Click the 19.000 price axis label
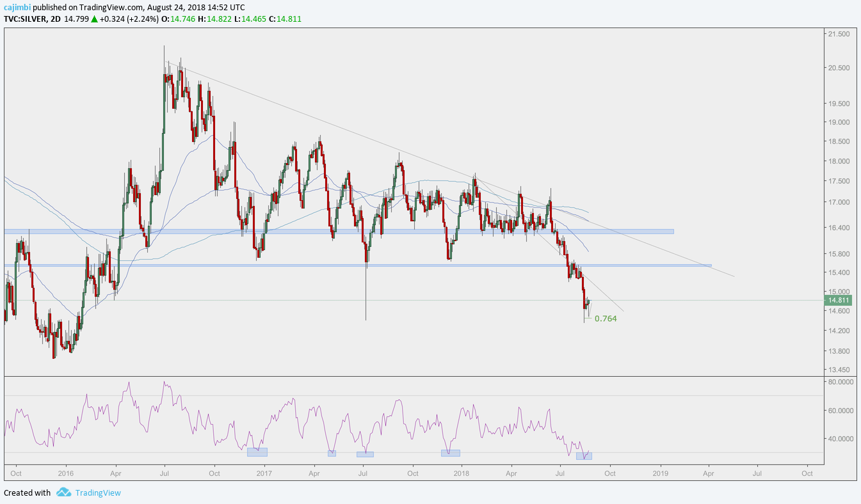The height and width of the screenshot is (504, 861). click(839, 122)
